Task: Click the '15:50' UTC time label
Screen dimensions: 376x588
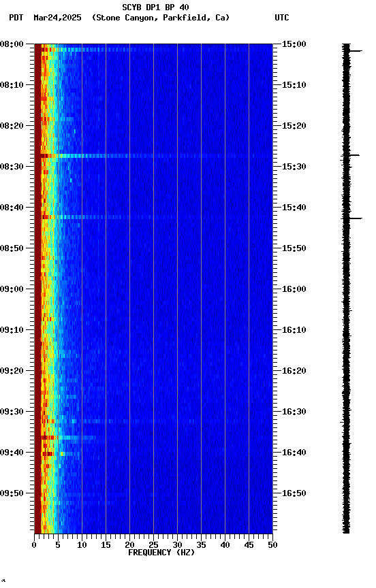Action: tap(294, 248)
